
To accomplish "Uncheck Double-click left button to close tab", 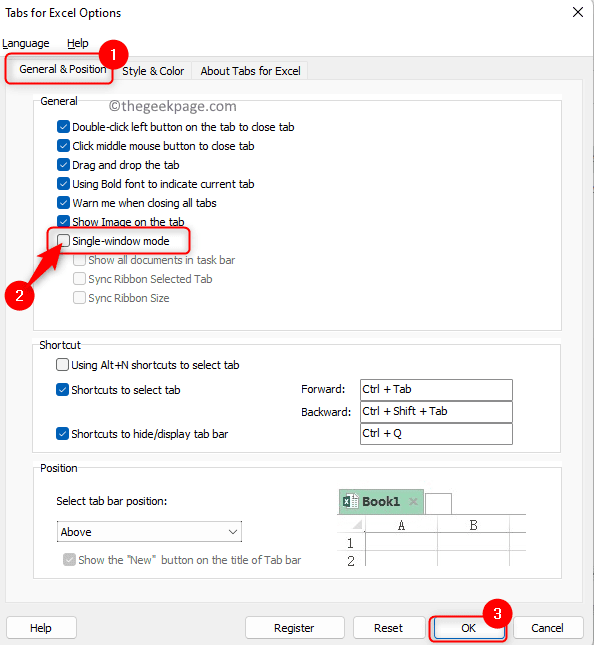I will [63, 127].
